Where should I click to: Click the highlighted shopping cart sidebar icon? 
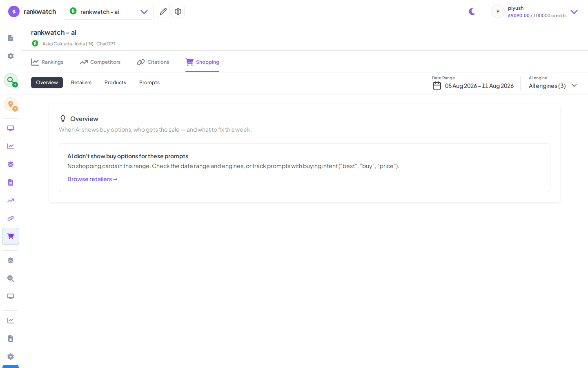click(x=11, y=236)
